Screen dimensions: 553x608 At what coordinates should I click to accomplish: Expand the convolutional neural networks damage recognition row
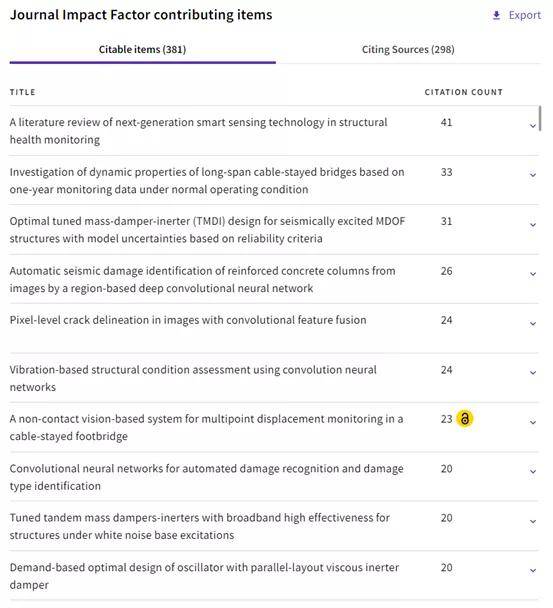click(x=533, y=472)
